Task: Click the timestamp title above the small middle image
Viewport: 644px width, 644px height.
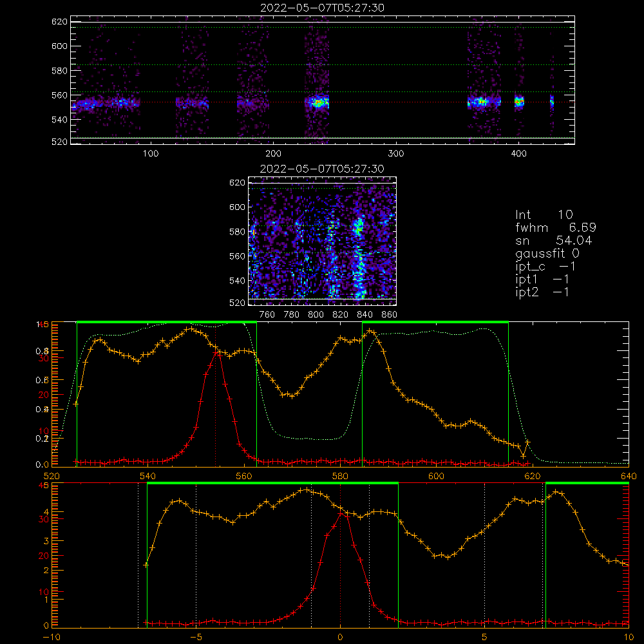Action: coord(322,169)
